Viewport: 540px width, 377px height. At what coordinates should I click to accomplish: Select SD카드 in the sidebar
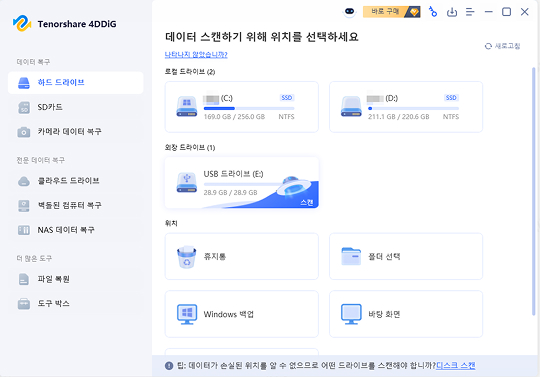pos(75,107)
